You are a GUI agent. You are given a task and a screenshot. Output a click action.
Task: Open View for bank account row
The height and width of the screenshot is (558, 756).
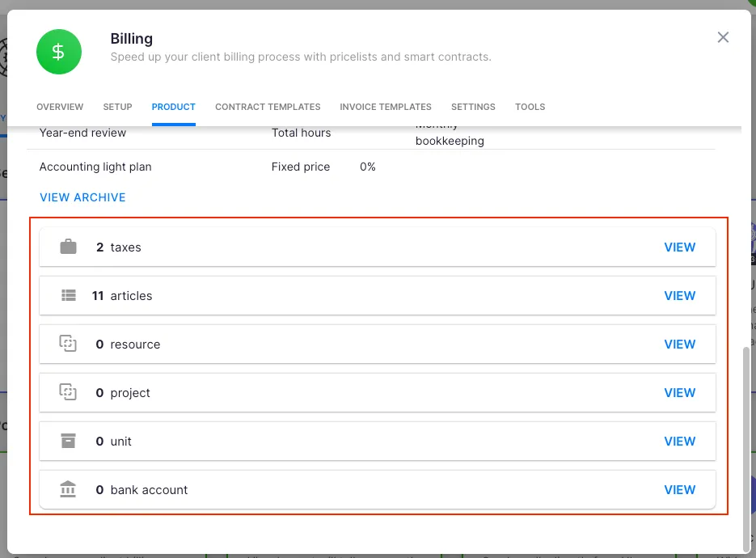679,490
